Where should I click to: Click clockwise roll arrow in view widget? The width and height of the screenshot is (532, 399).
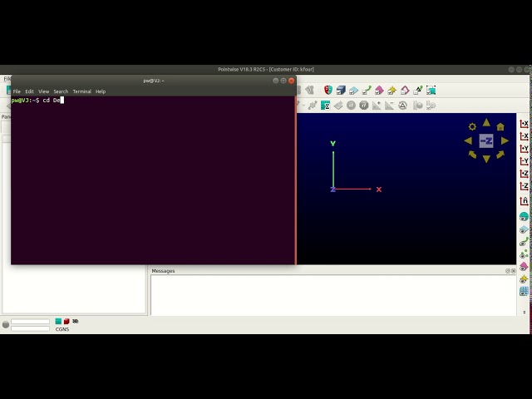(500, 155)
